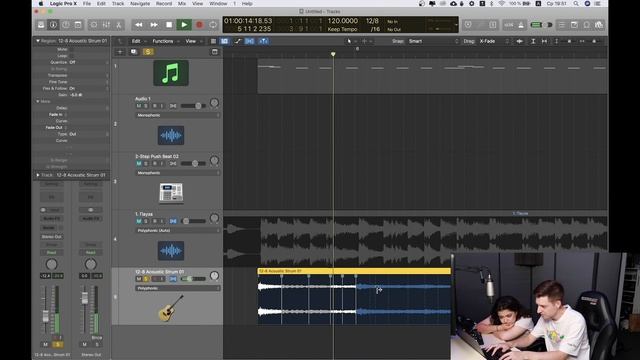Start playback with the Play button
Screen dimensions: 640x360
(184, 25)
